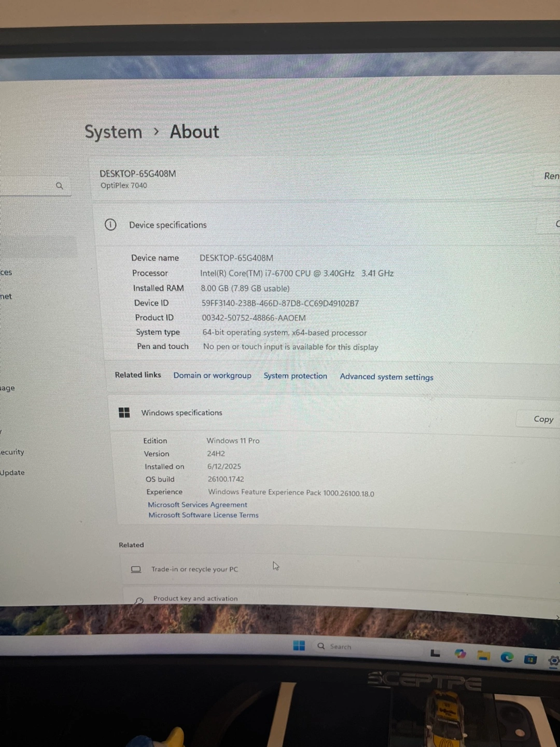Image resolution: width=560 pixels, height=747 pixels.
Task: Select the OS build value 26100.1742
Action: (226, 479)
